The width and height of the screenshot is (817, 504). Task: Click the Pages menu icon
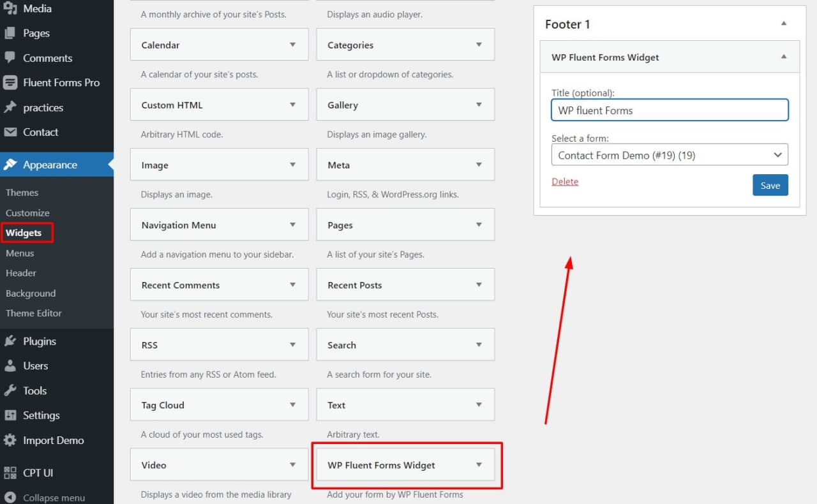[10, 33]
